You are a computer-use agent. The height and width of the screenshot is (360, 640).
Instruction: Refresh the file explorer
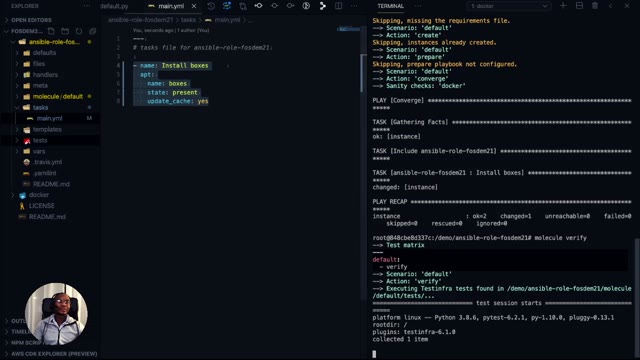(79, 31)
